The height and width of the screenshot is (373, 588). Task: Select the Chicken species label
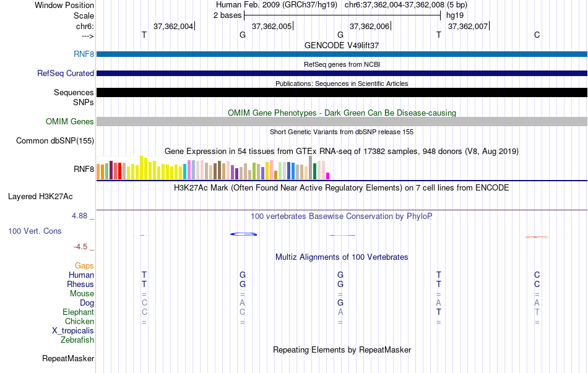(x=79, y=321)
